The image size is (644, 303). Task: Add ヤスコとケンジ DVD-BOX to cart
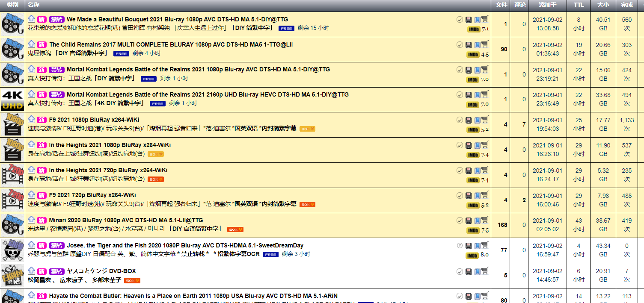point(485,271)
